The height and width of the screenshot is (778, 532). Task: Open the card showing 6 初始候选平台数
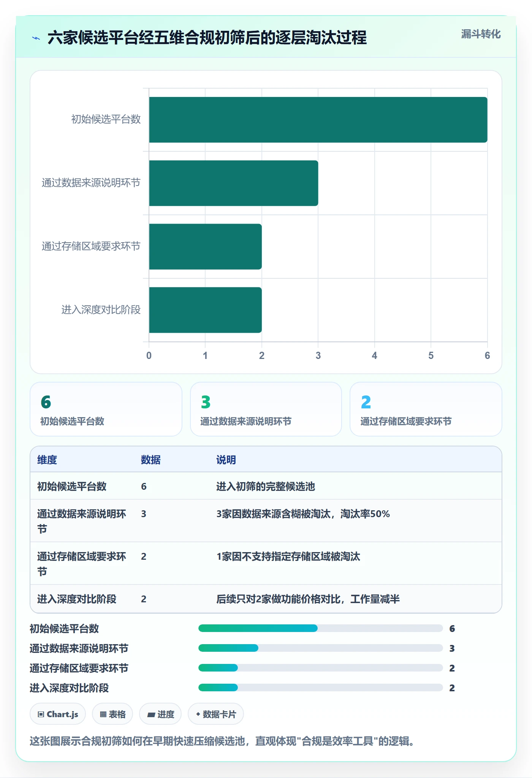[x=106, y=409]
